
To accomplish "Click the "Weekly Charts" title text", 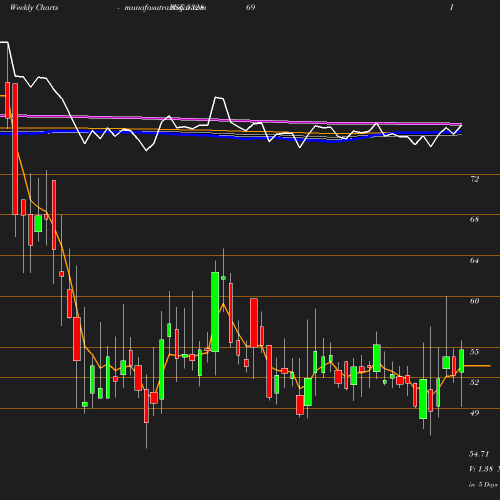I will tap(34, 8).
